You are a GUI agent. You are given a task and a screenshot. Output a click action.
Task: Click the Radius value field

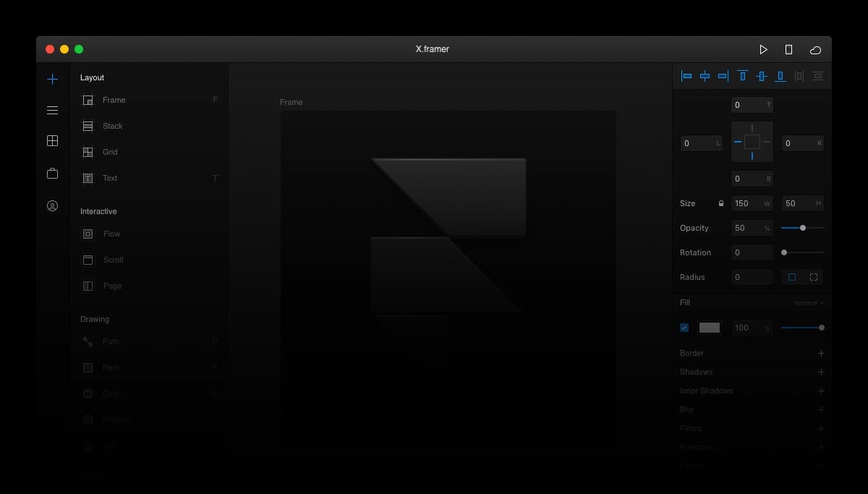(x=752, y=277)
